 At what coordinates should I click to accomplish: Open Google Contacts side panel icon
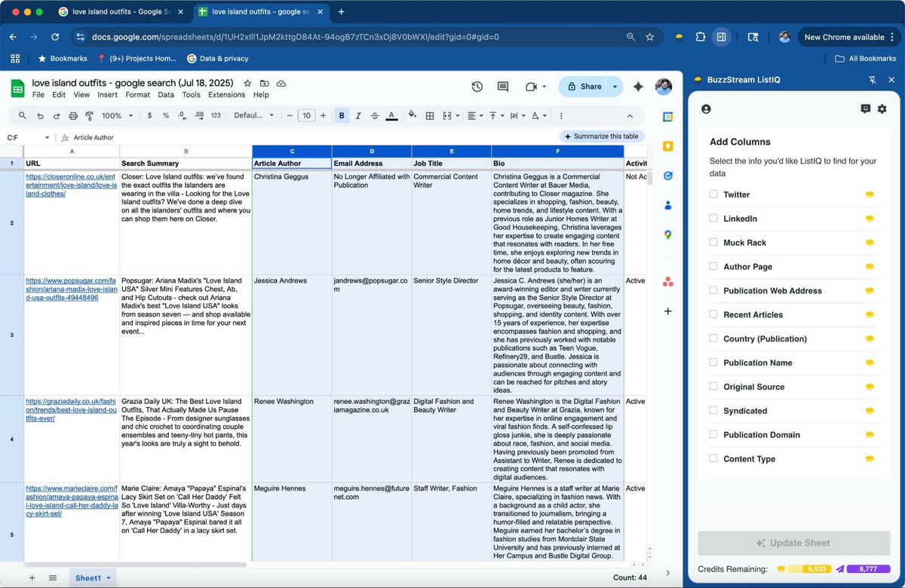pos(667,205)
